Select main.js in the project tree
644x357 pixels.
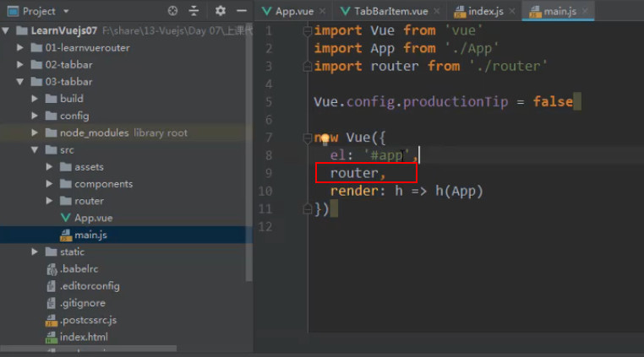click(90, 235)
